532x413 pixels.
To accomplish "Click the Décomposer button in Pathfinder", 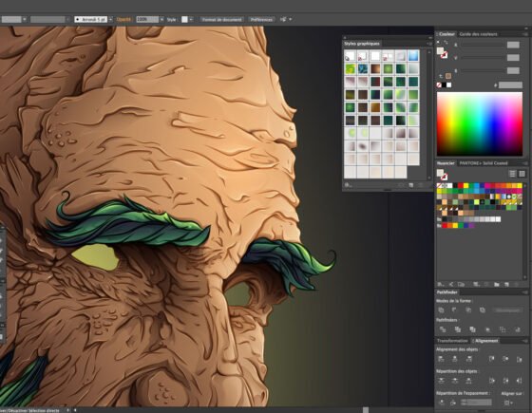I will tap(507, 310).
